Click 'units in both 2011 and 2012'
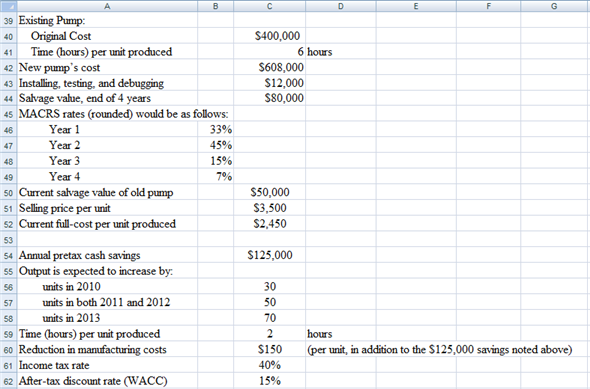 pos(107,302)
